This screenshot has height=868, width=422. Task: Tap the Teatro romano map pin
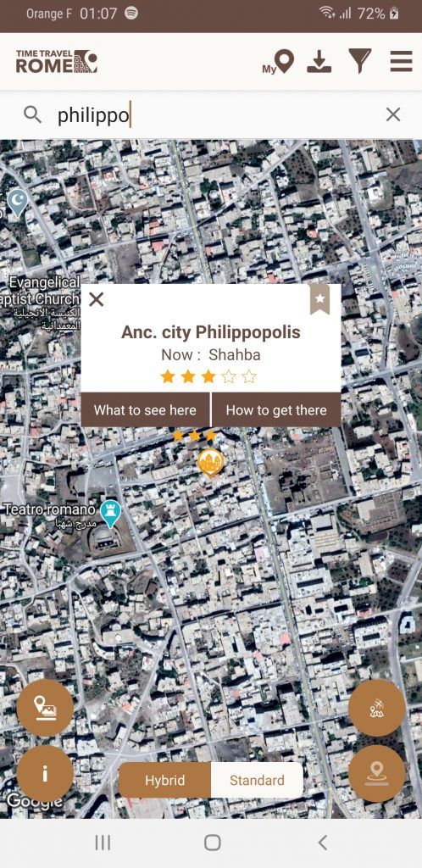(x=111, y=513)
